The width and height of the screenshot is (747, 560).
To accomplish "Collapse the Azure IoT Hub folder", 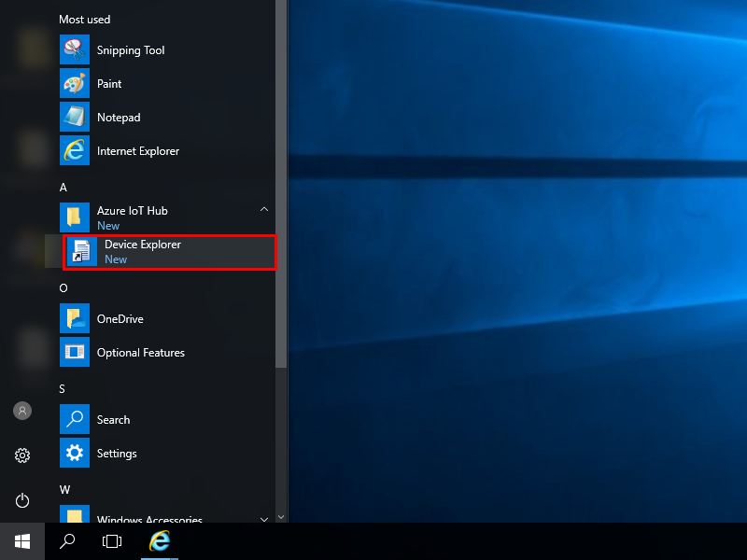I will pyautogui.click(x=264, y=210).
